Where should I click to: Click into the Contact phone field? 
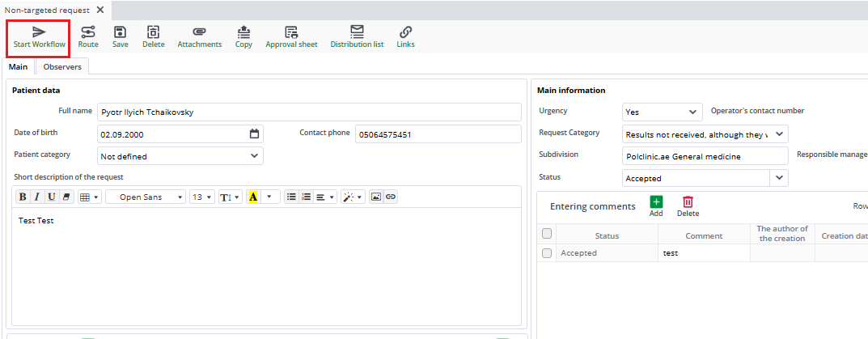pos(438,134)
